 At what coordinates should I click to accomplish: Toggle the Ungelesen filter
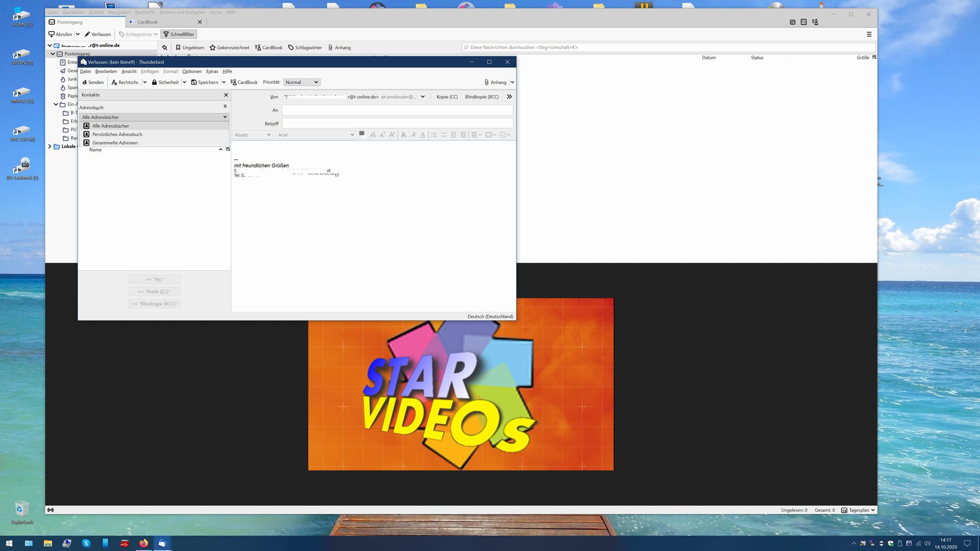click(189, 47)
